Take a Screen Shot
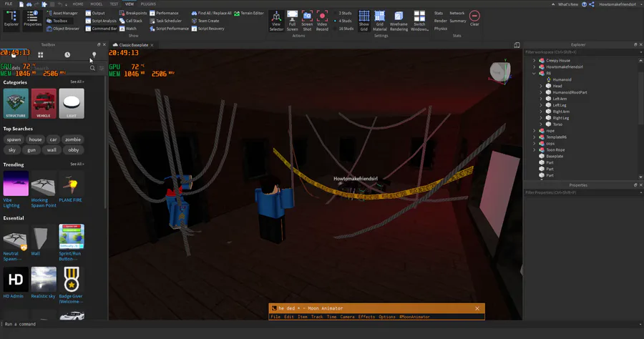This screenshot has width=644, height=339. click(x=307, y=21)
